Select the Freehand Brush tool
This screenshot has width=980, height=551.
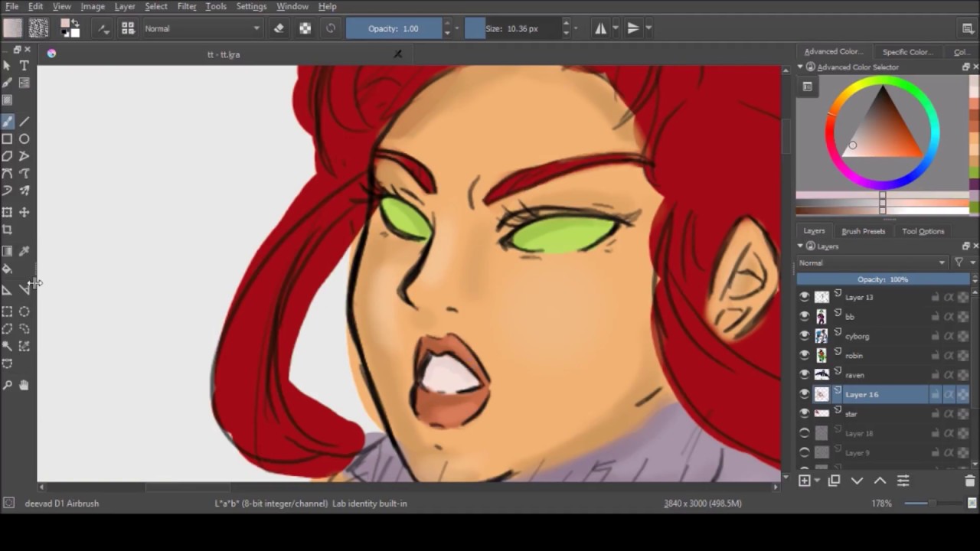(8, 122)
